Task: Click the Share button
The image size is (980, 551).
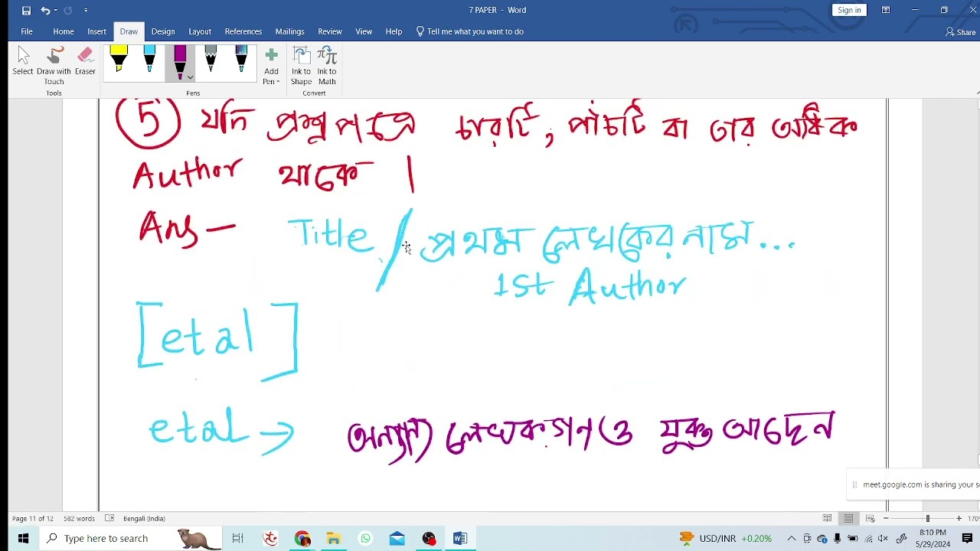Action: pos(961,31)
